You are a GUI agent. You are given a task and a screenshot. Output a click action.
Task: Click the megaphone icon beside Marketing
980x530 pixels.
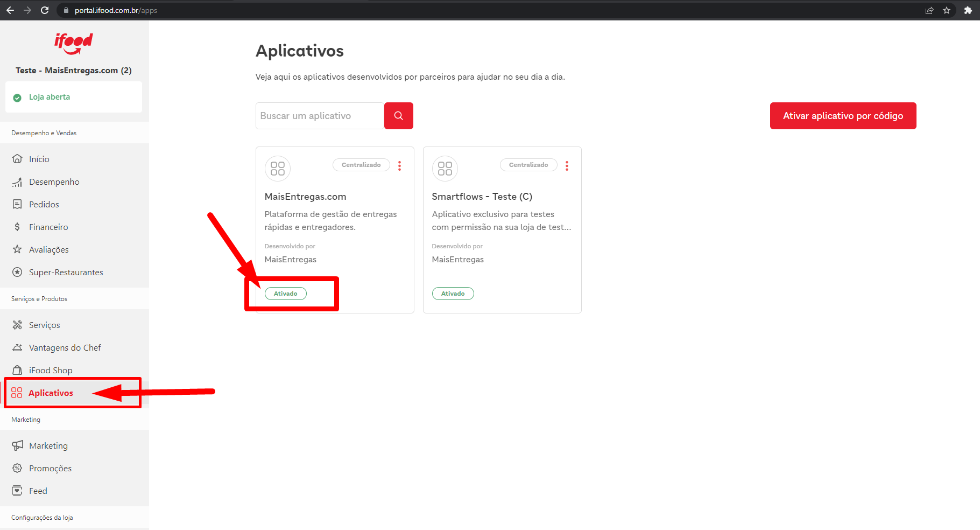point(17,445)
